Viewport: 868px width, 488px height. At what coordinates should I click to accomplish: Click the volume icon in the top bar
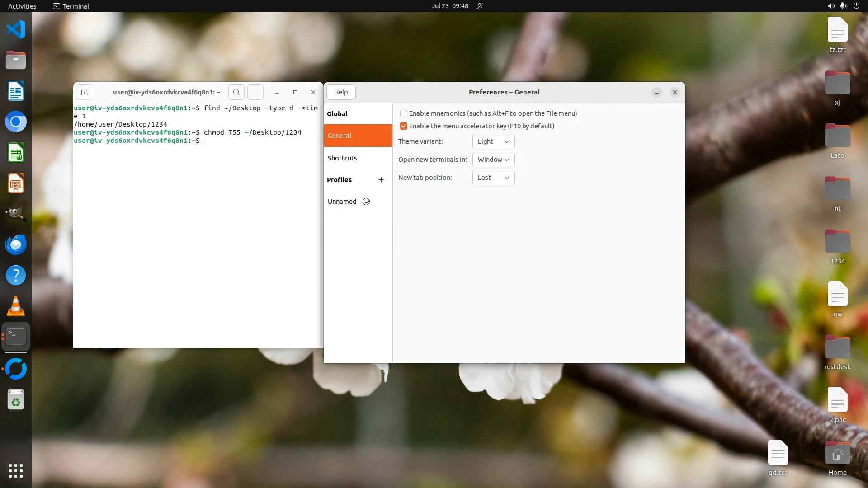tap(831, 6)
